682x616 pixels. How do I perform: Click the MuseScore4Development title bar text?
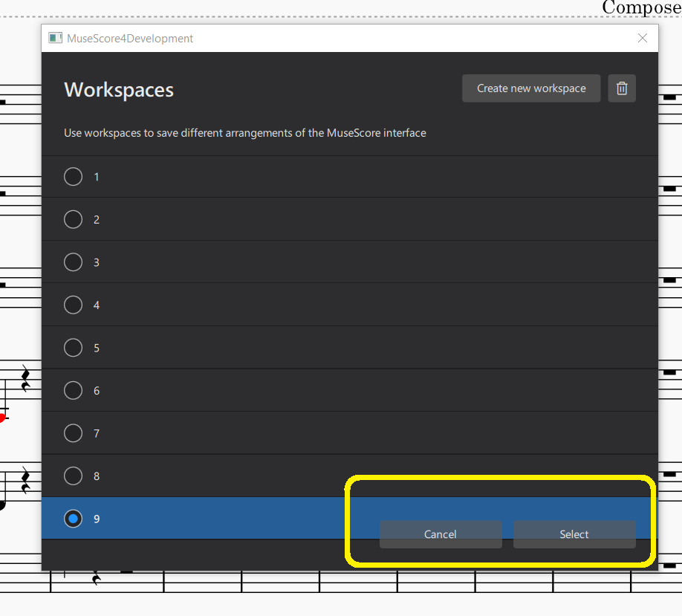pyautogui.click(x=130, y=38)
